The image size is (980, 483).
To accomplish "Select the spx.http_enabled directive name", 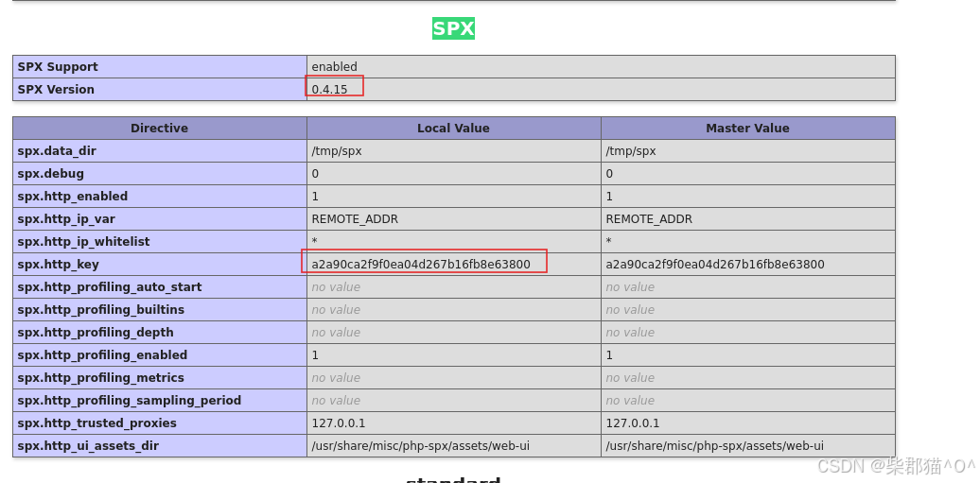I will click(73, 197).
